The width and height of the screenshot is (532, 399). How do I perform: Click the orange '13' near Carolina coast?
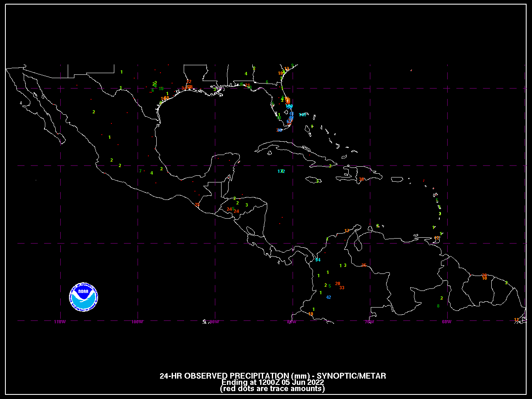(x=286, y=69)
